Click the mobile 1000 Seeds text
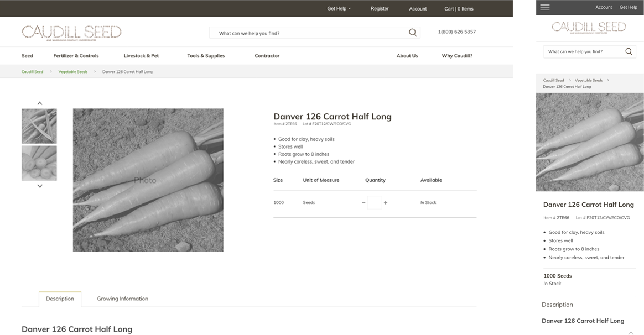Screen dimensions: 644x335 point(557,276)
